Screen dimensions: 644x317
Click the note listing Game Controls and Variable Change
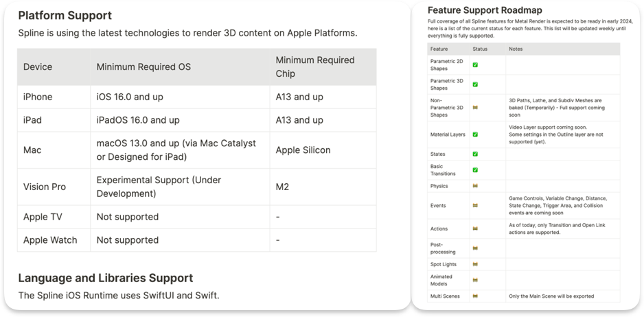click(557, 205)
